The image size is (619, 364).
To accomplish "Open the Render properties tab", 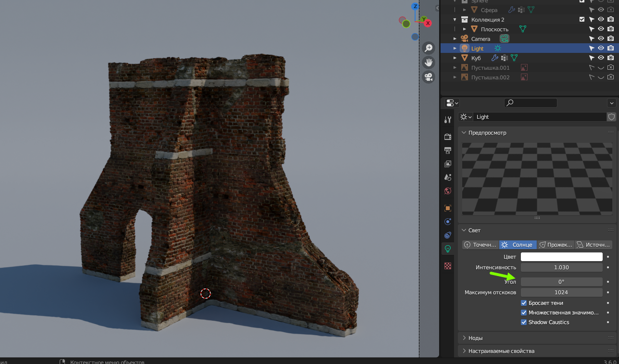I will coord(448,137).
